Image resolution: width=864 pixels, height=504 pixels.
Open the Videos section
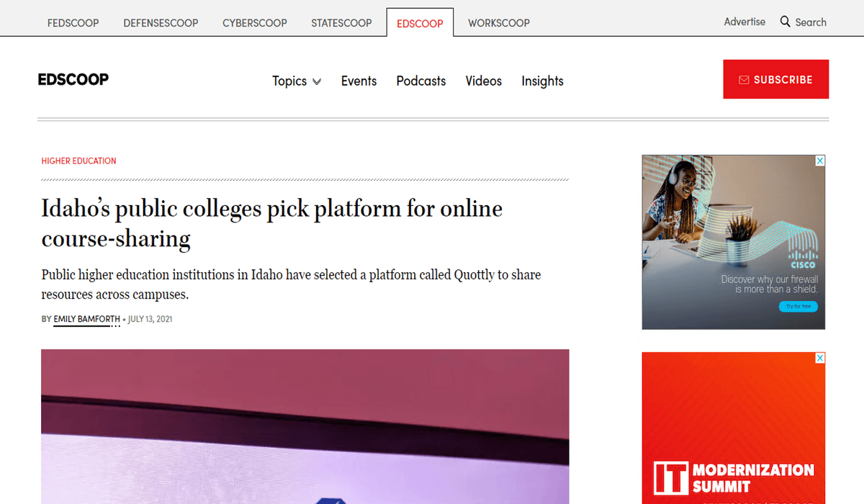pyautogui.click(x=483, y=81)
